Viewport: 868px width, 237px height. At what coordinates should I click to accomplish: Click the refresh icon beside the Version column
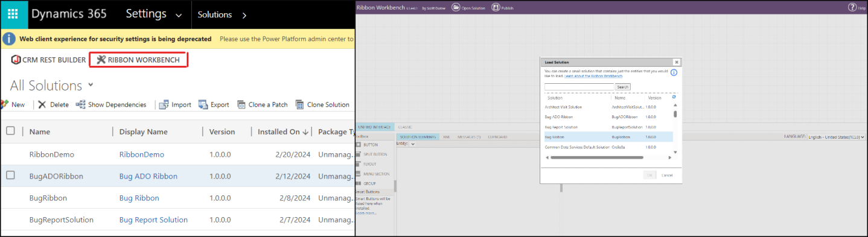pos(674,96)
